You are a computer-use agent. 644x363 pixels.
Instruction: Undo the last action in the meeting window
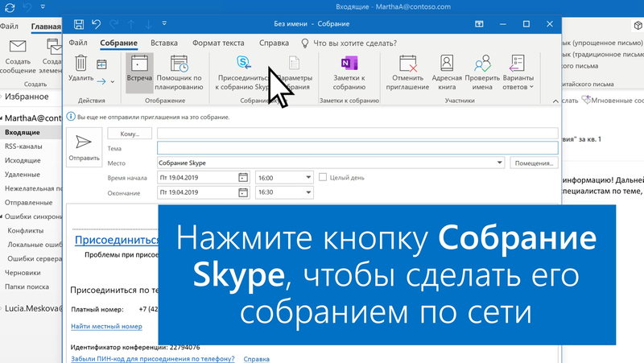click(96, 24)
